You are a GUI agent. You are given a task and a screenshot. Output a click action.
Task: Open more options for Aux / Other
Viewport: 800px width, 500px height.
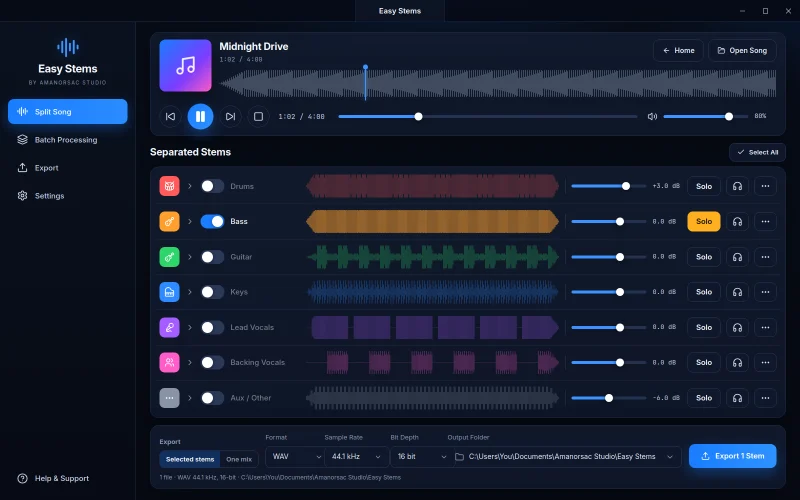[x=765, y=397]
